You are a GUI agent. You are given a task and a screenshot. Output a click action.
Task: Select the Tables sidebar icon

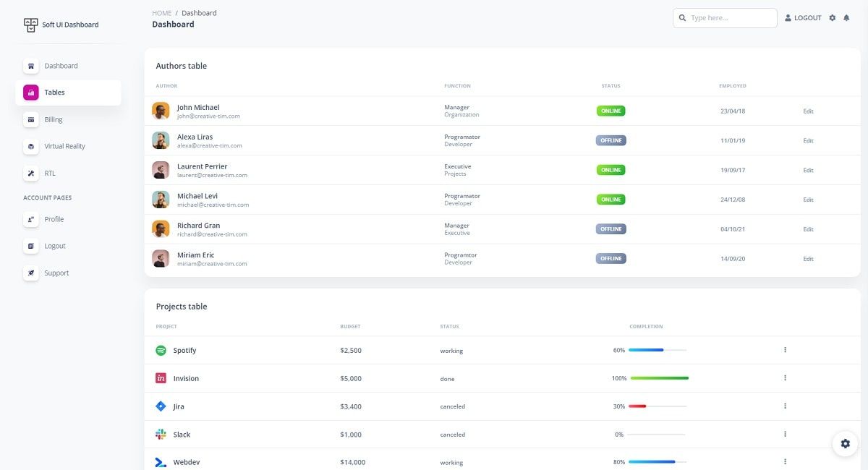coord(30,92)
